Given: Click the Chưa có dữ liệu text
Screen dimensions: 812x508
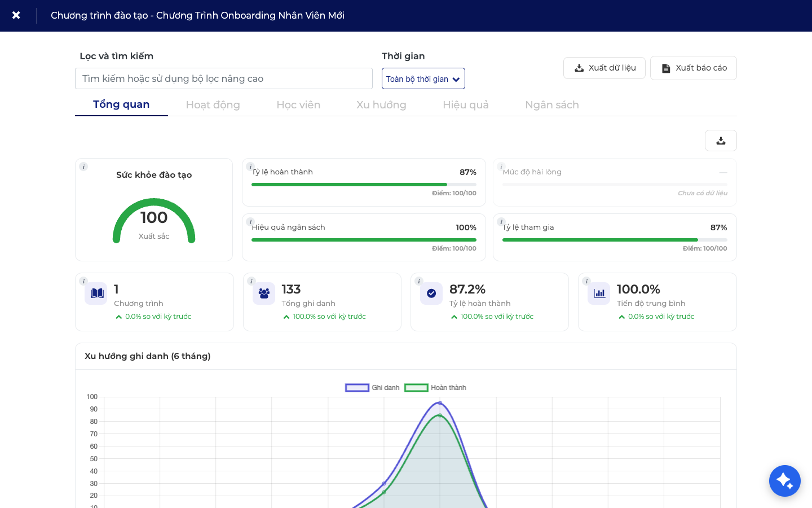Looking at the screenshot, I should pos(703,193).
